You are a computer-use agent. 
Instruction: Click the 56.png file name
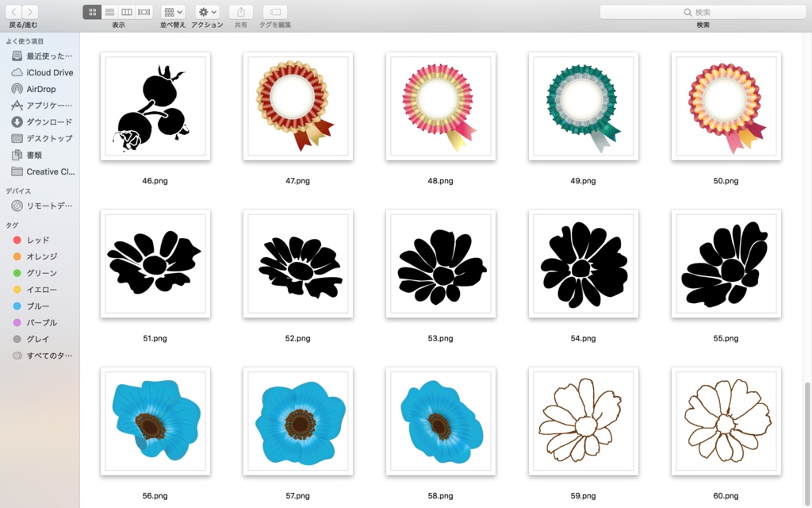click(x=155, y=496)
